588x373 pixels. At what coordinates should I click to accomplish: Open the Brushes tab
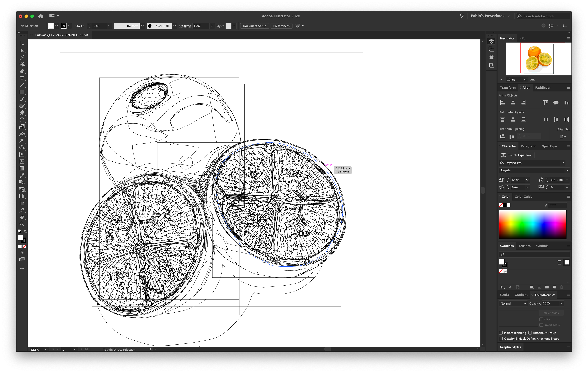pyautogui.click(x=524, y=246)
